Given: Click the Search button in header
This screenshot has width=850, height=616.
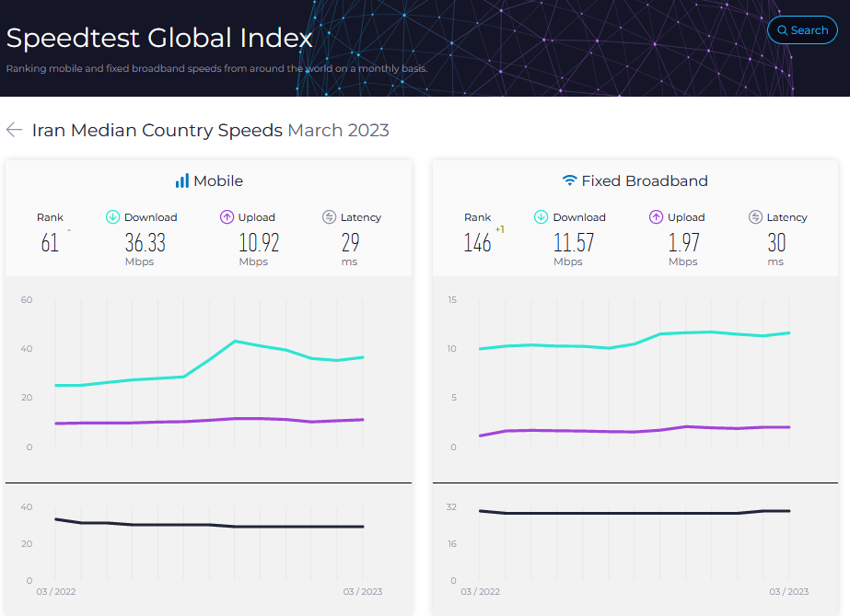Looking at the screenshot, I should tap(802, 30).
